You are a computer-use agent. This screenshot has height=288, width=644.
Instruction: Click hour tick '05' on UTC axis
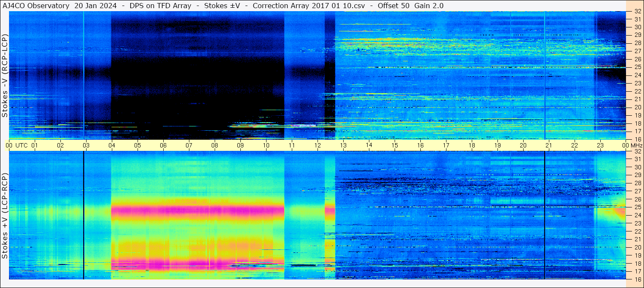tap(137, 145)
